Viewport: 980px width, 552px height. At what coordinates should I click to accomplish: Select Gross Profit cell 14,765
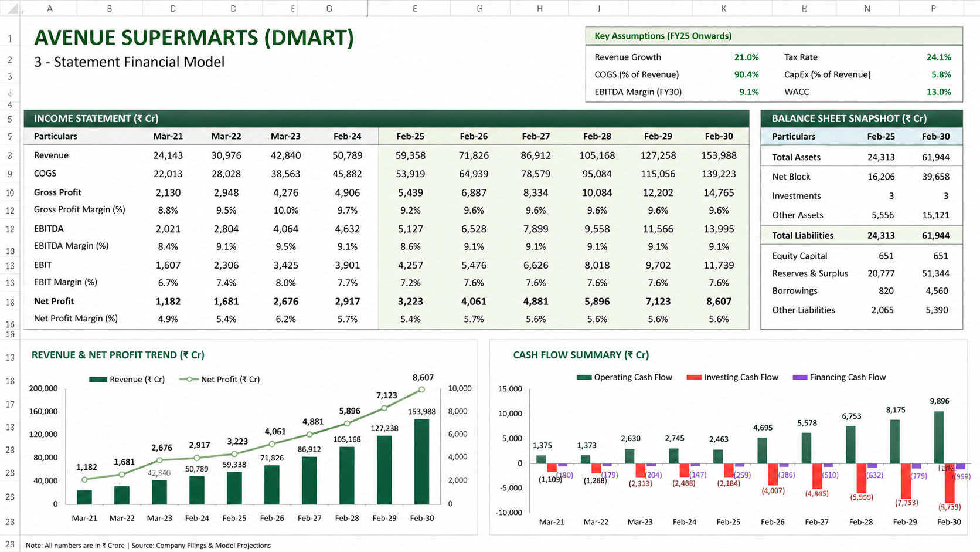tap(719, 192)
